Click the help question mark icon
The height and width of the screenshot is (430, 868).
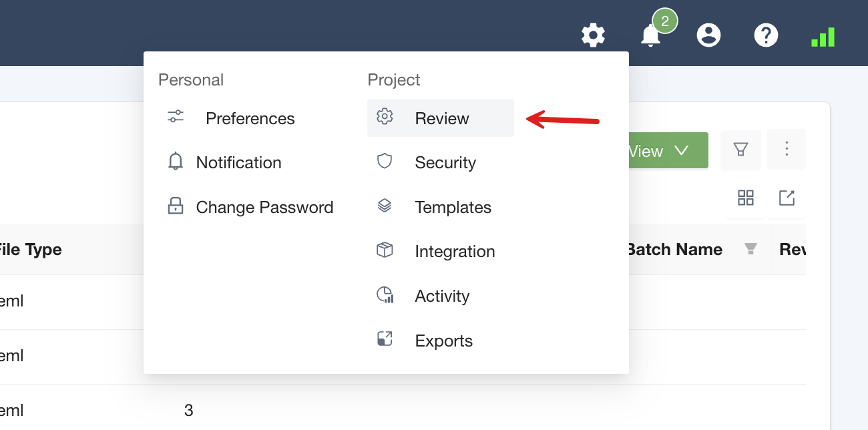click(766, 35)
